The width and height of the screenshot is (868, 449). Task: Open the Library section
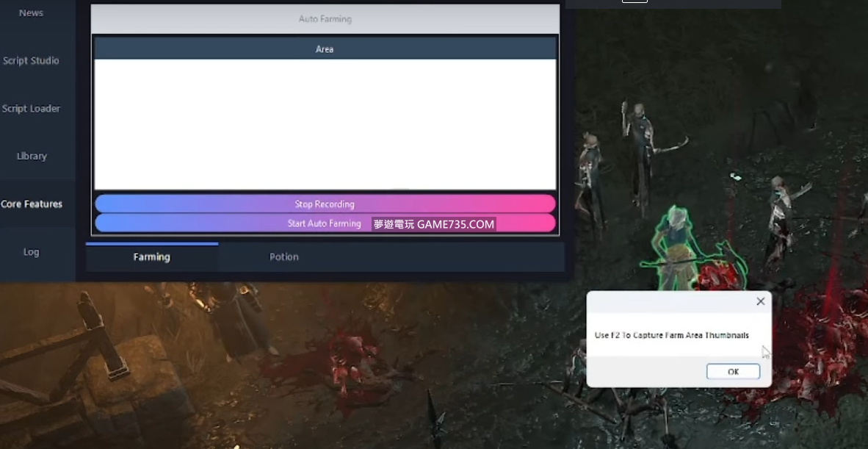tap(32, 156)
